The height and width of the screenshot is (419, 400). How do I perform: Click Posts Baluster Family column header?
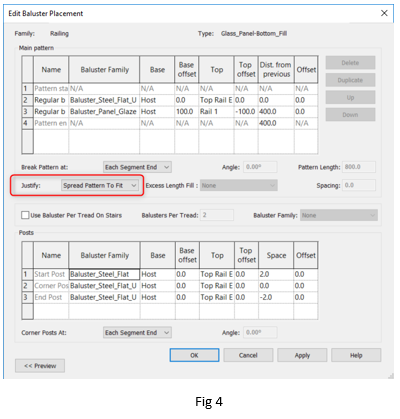pyautogui.click(x=104, y=255)
